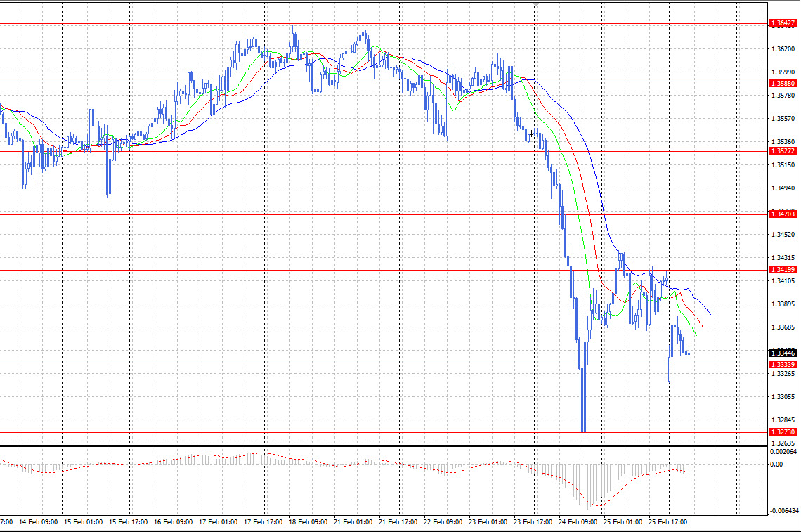
Task: Select the 15 Feb 01:00 time label
Action: click(84, 521)
